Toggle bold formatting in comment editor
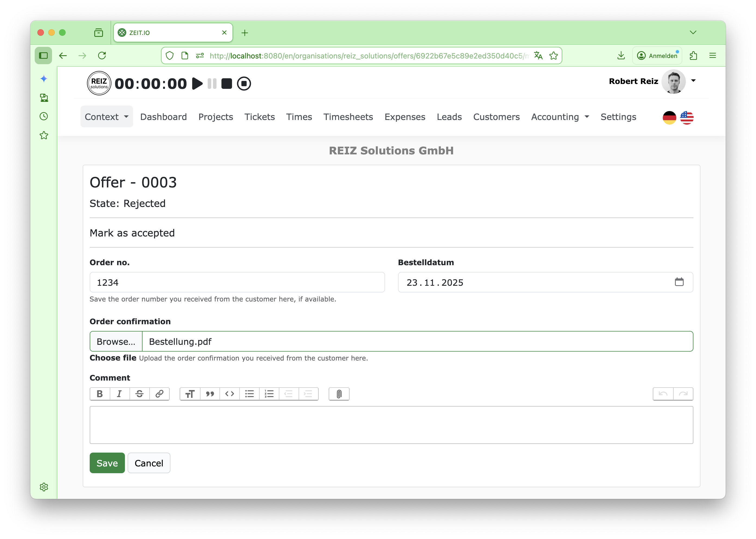Viewport: 756px width, 539px height. (100, 394)
